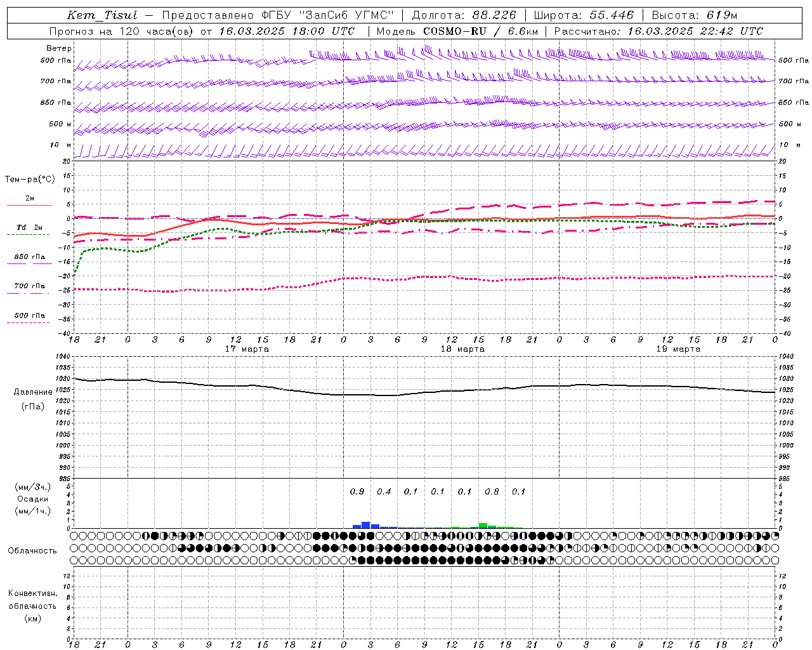Click the '18 марта' date label
This screenshot has width=812, height=650.
462,349
